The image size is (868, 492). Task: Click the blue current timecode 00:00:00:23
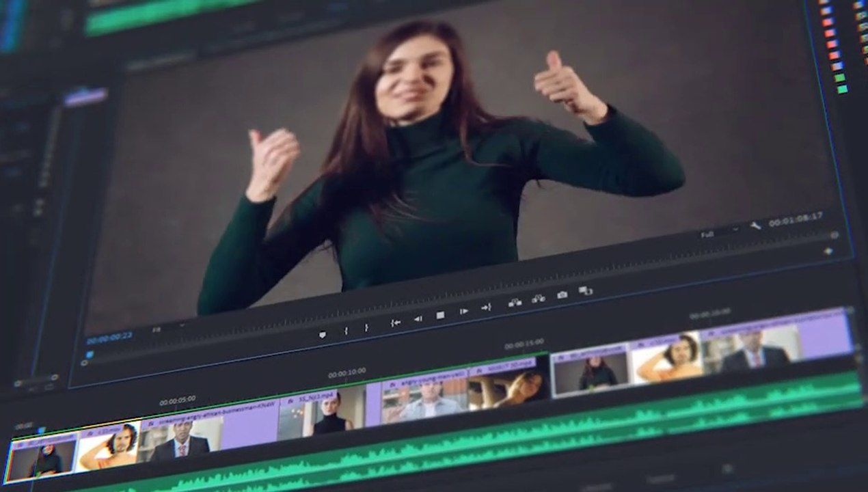coord(109,338)
